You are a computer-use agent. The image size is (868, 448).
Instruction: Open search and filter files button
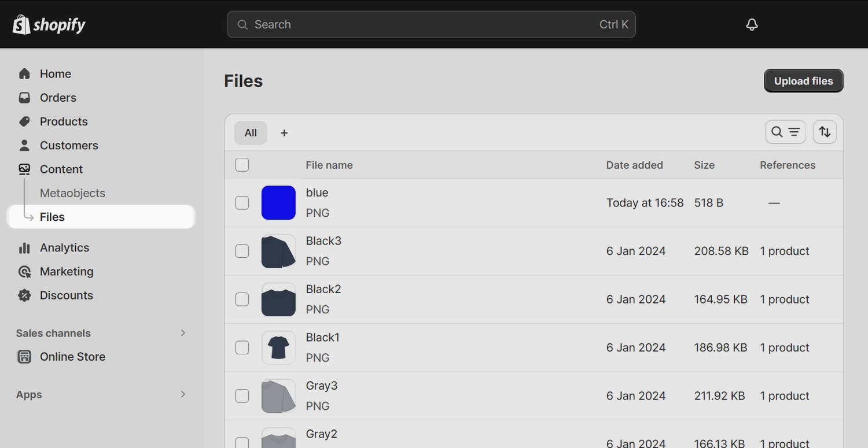(785, 132)
